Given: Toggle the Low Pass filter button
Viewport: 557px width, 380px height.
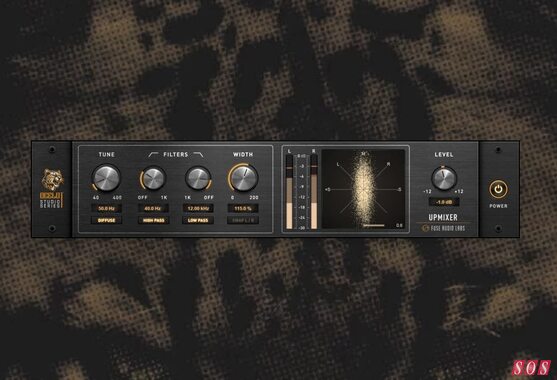Looking at the screenshot, I should click(198, 220).
